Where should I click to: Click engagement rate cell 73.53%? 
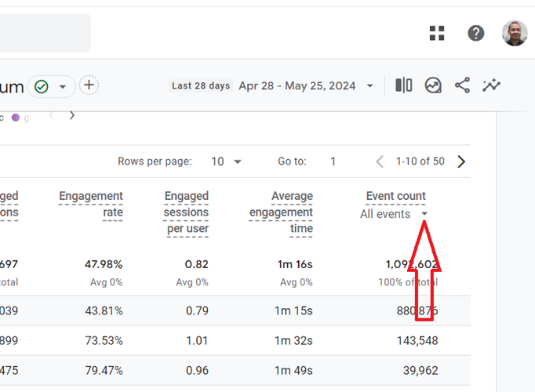click(x=104, y=340)
